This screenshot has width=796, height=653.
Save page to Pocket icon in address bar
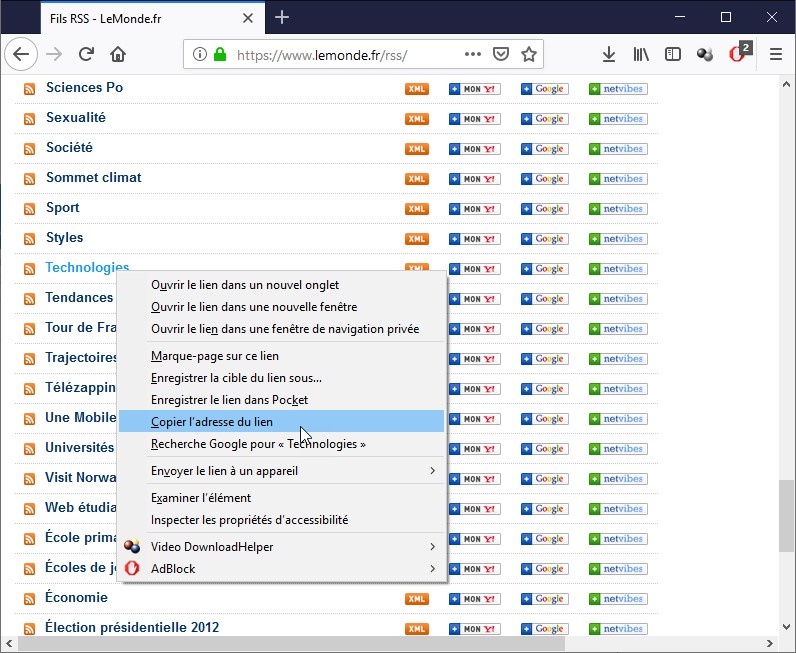pos(501,54)
